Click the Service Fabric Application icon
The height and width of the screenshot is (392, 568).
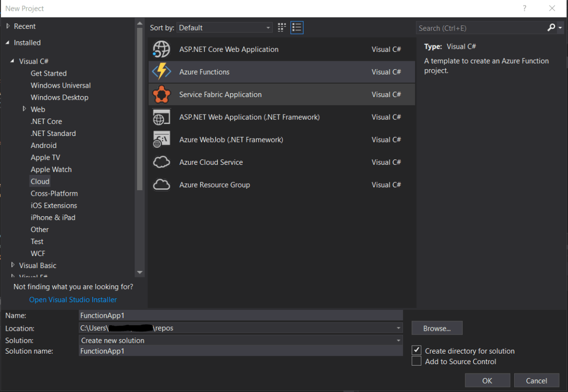point(161,94)
